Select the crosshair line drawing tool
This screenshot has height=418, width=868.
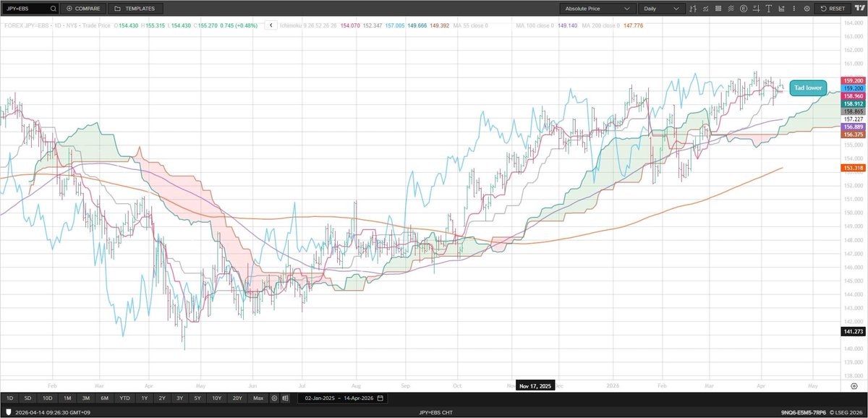tap(757, 9)
